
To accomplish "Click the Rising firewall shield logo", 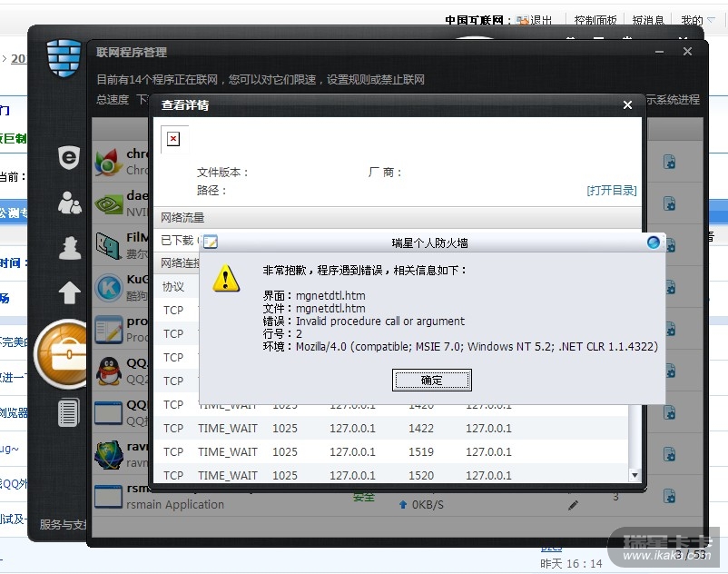I will [64, 58].
